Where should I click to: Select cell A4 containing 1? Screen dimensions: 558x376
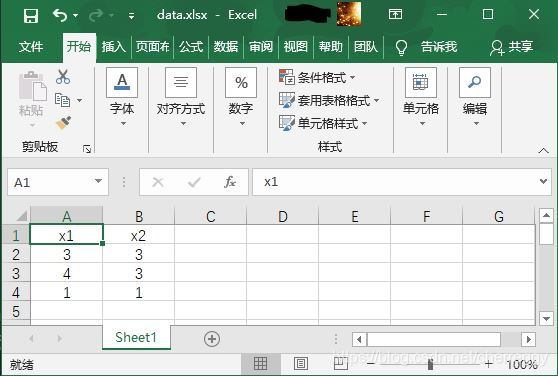[x=67, y=292]
